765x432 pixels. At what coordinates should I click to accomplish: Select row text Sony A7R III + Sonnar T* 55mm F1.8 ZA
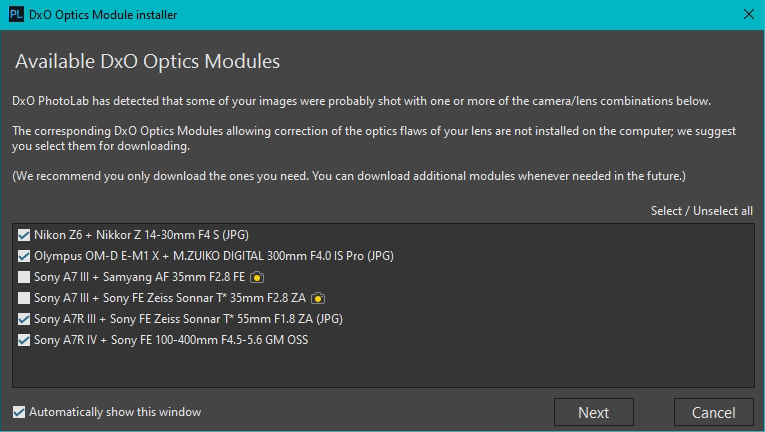coord(188,319)
